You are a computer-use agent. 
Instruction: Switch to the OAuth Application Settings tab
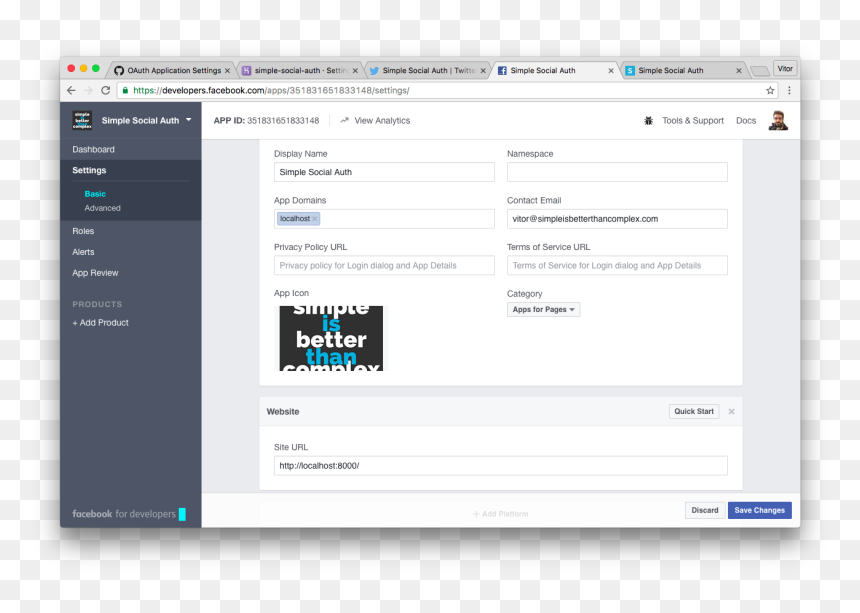point(173,70)
